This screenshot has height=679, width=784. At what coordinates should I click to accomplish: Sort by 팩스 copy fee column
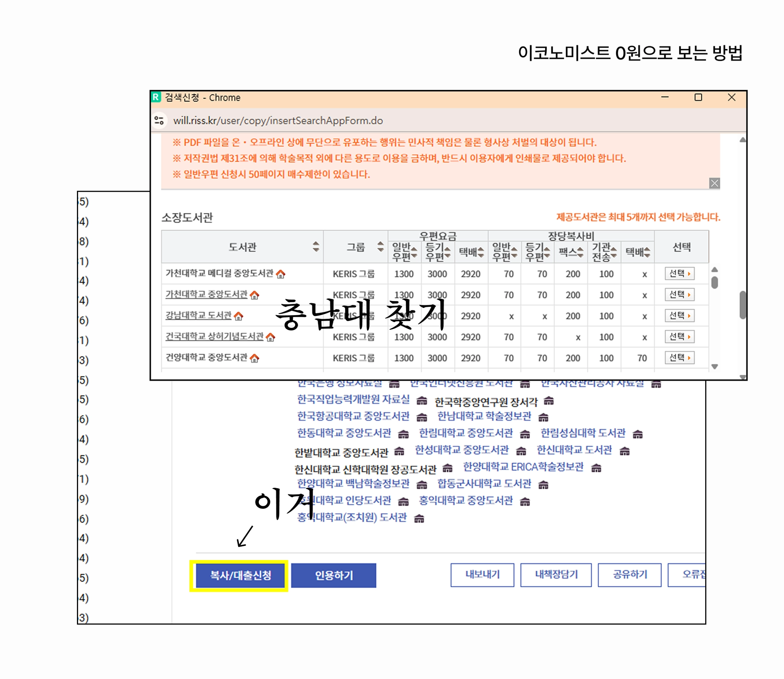[x=580, y=252]
